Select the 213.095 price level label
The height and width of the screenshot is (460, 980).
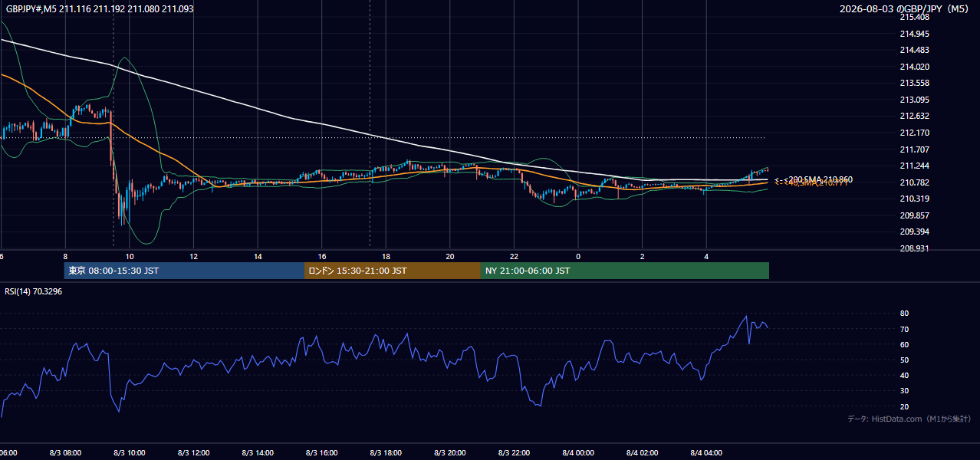[x=914, y=100]
